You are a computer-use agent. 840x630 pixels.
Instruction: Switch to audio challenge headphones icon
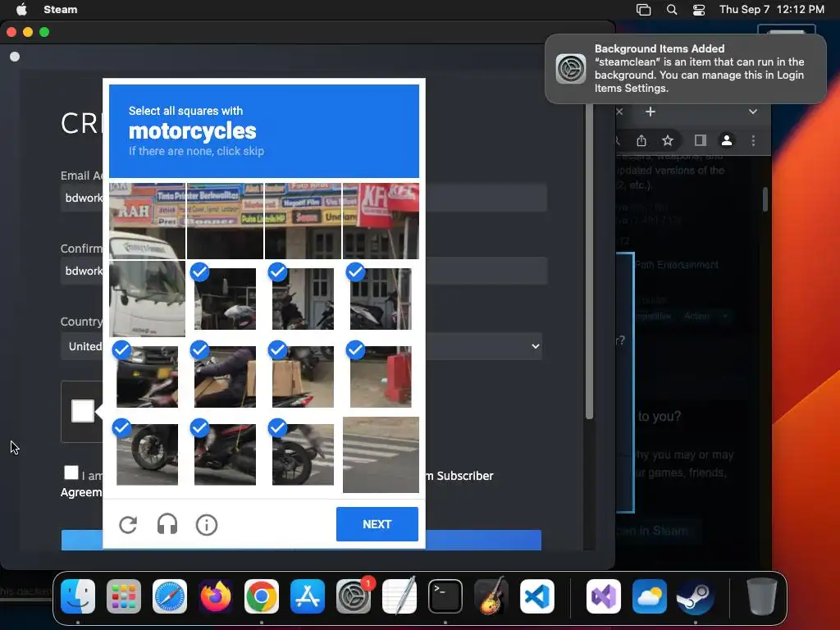(167, 524)
